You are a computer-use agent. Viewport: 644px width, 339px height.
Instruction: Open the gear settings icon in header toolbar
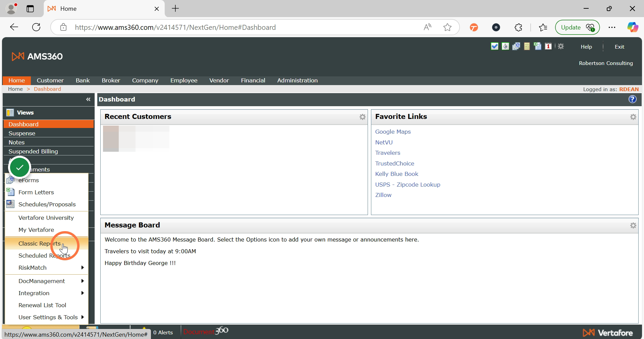click(561, 46)
